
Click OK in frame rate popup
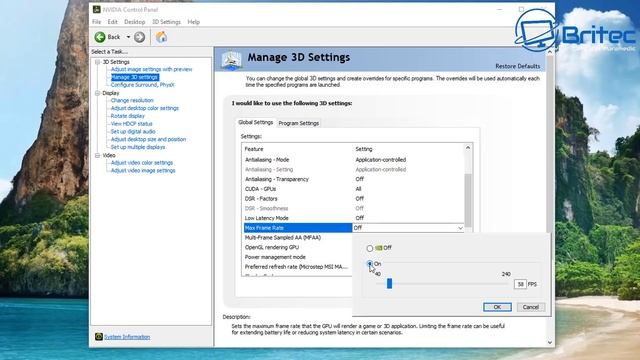(497, 307)
